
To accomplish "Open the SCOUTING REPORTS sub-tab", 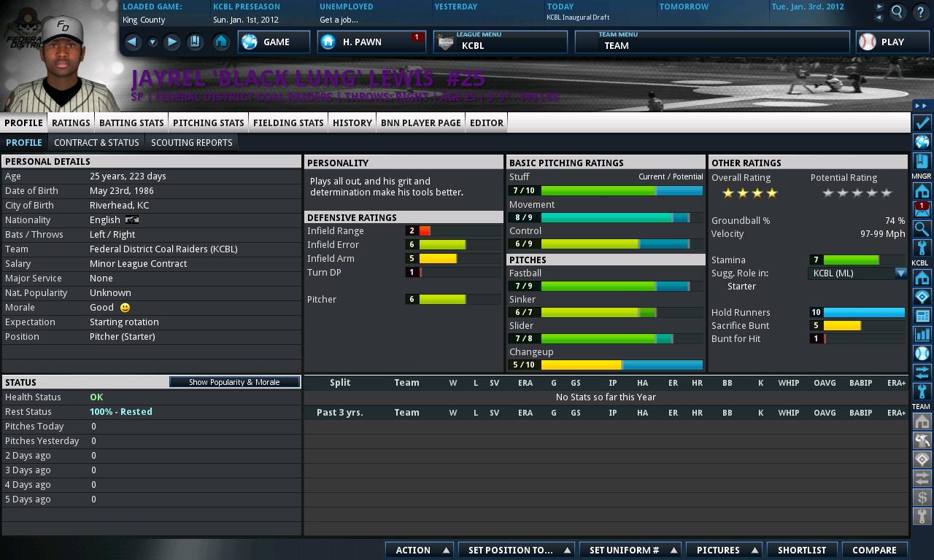I will [x=191, y=141].
